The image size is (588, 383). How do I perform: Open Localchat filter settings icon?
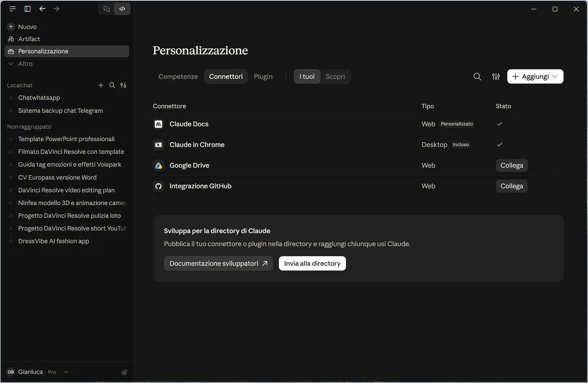coord(123,85)
